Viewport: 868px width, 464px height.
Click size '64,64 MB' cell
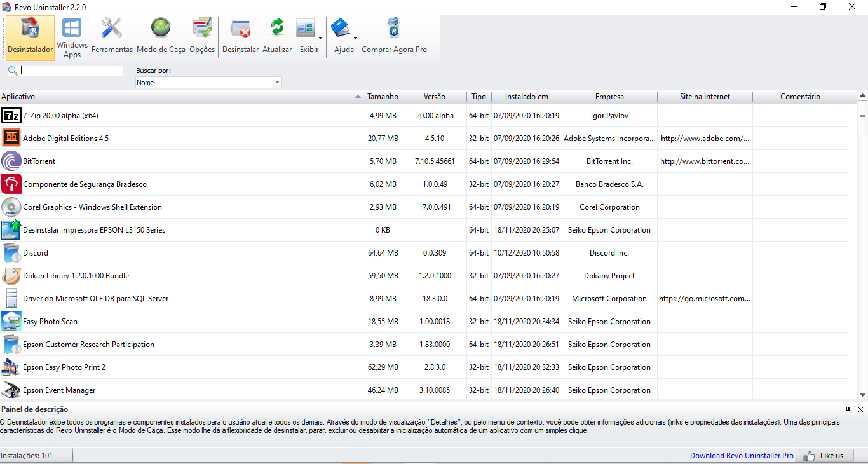[383, 253]
